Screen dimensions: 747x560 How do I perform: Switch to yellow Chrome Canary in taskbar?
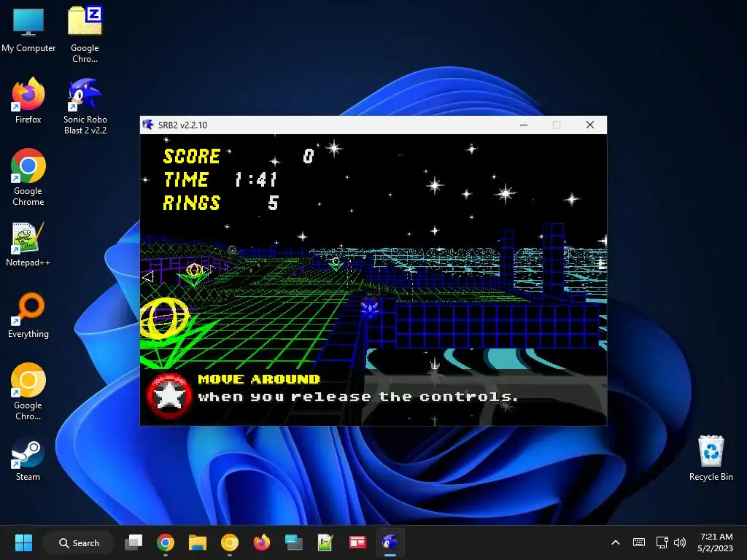point(230,542)
